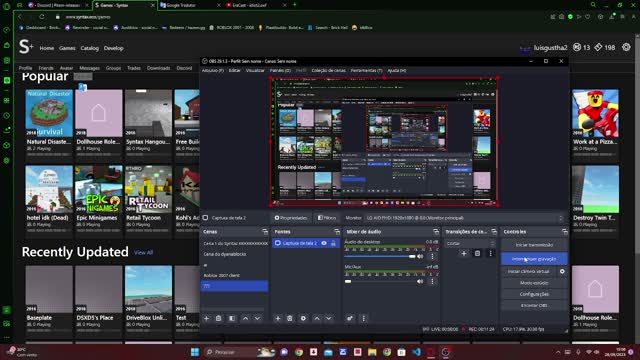Open Painéis menu in OBS
The height and width of the screenshot is (360, 640).
click(x=280, y=70)
